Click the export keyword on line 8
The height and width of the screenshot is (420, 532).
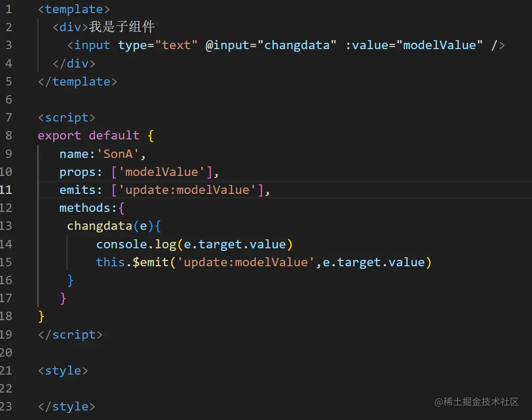tap(59, 136)
